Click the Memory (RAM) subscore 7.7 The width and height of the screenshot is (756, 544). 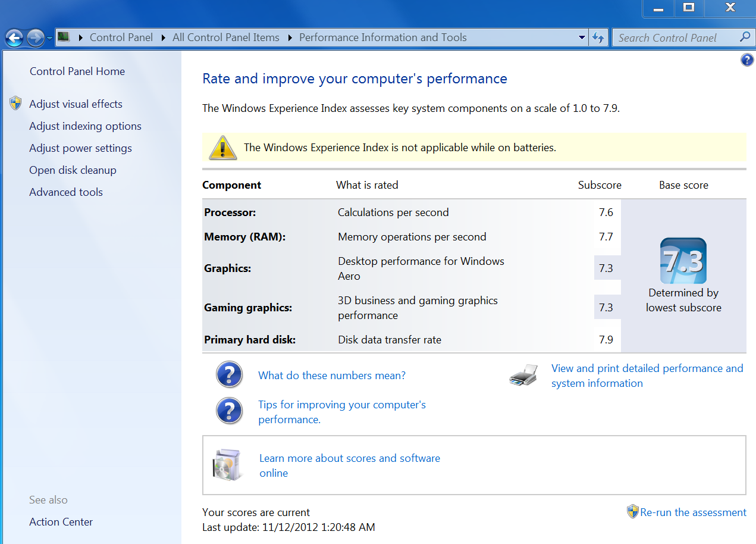coord(606,237)
